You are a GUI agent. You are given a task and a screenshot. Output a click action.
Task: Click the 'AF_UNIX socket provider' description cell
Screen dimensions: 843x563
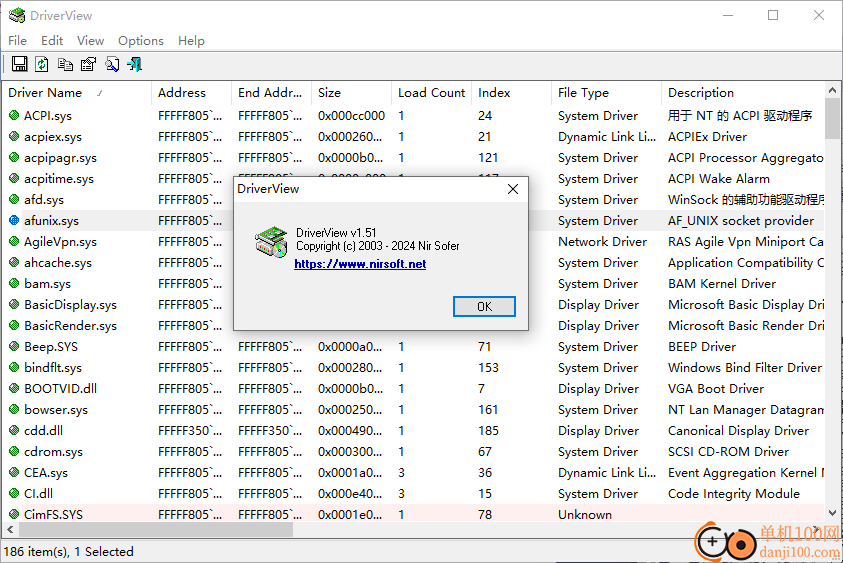point(740,220)
